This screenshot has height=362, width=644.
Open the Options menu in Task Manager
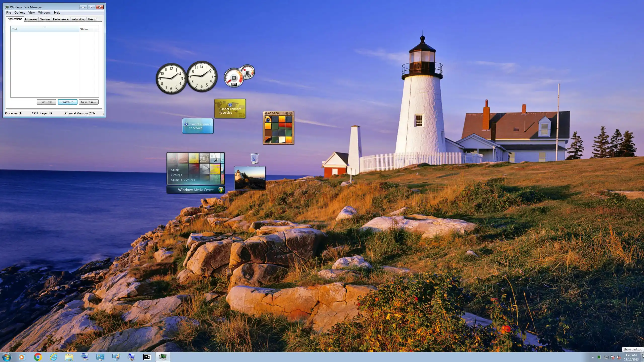(19, 13)
